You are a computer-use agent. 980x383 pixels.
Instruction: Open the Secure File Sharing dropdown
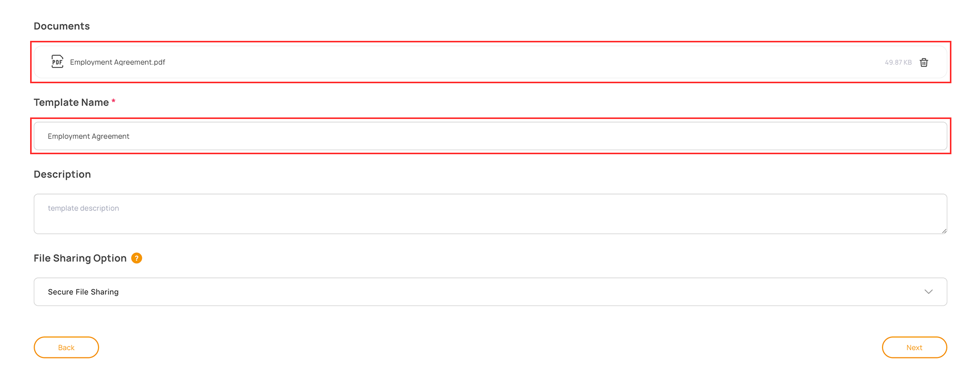point(490,292)
